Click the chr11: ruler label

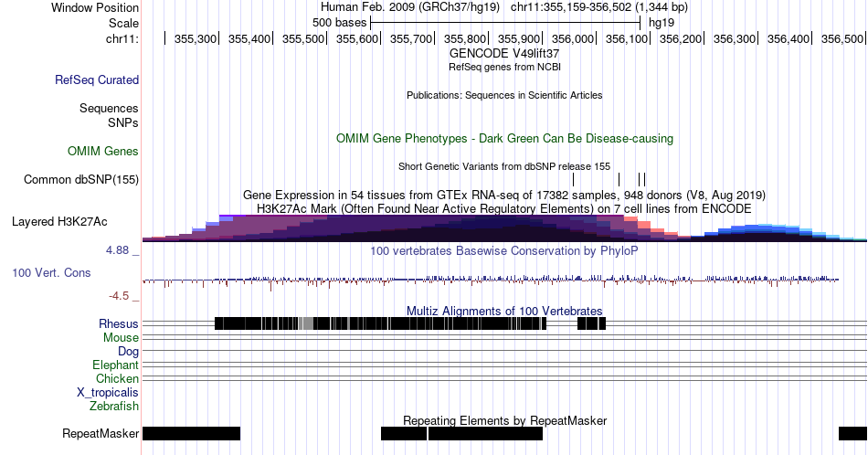(x=122, y=38)
